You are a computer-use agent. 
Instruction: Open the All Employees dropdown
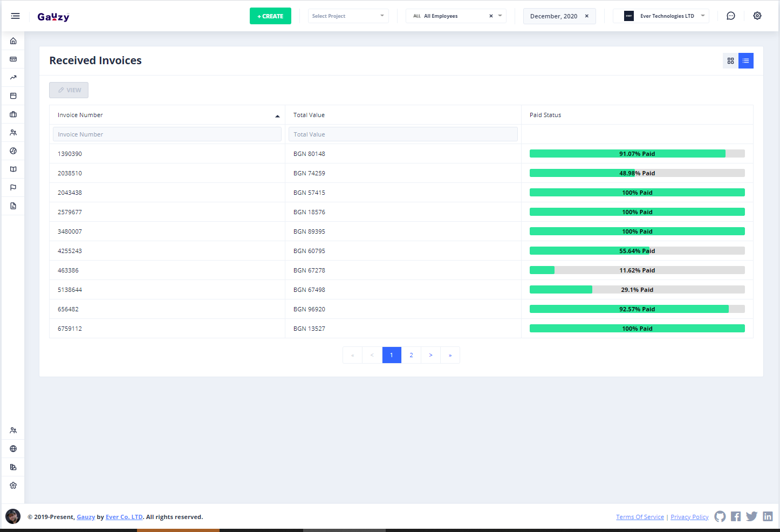click(456, 16)
